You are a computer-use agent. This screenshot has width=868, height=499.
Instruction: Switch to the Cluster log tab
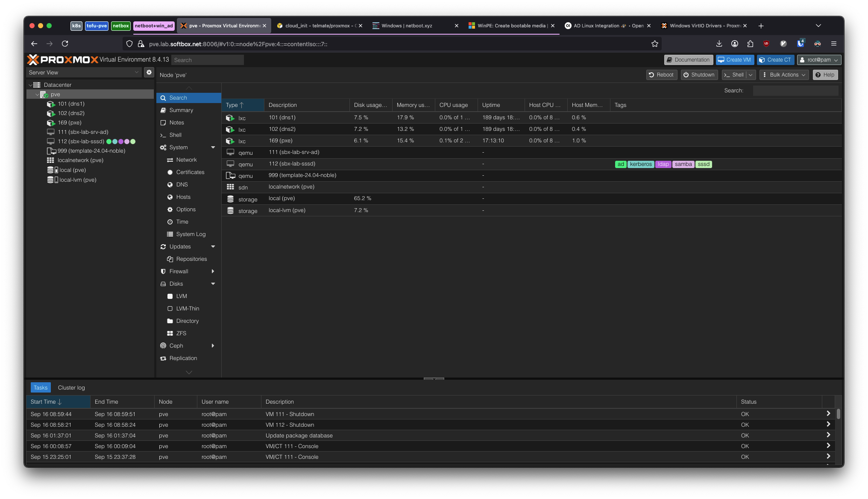pyautogui.click(x=71, y=387)
